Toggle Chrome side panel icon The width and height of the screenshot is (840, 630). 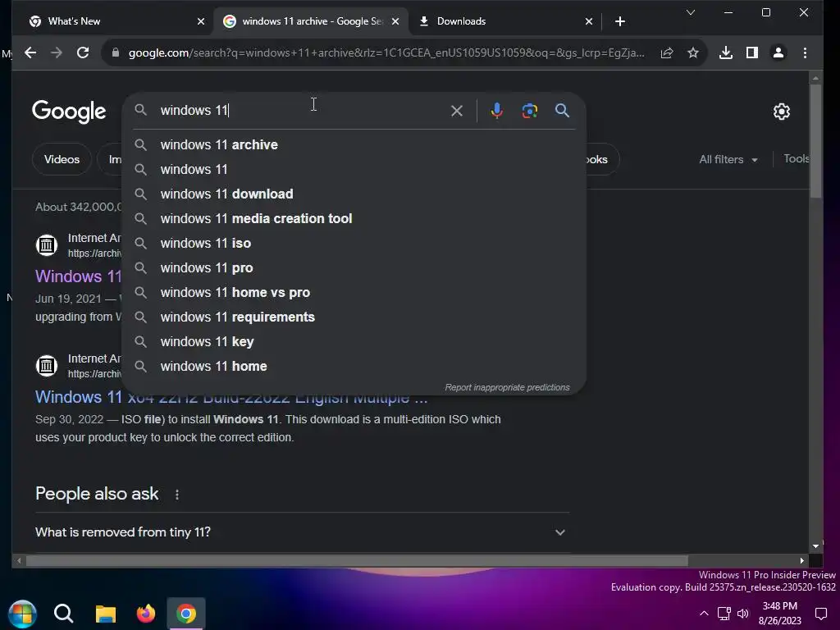pyautogui.click(x=752, y=52)
